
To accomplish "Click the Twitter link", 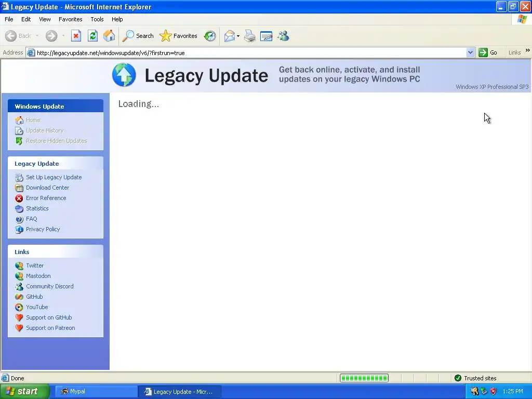I will point(35,265).
